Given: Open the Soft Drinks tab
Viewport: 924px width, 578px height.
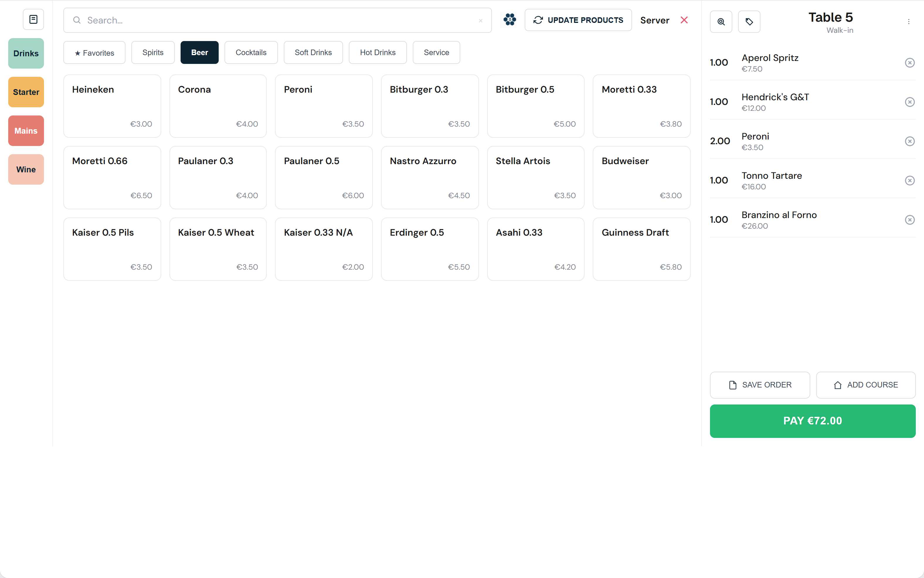Looking at the screenshot, I should coord(313,53).
